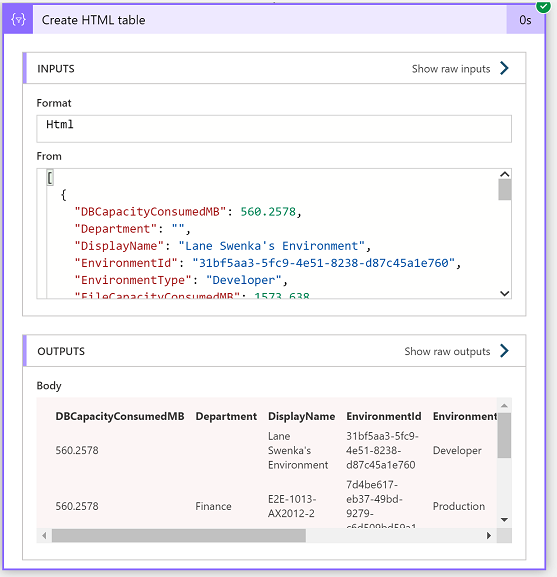Click the Developer table cell

[457, 450]
